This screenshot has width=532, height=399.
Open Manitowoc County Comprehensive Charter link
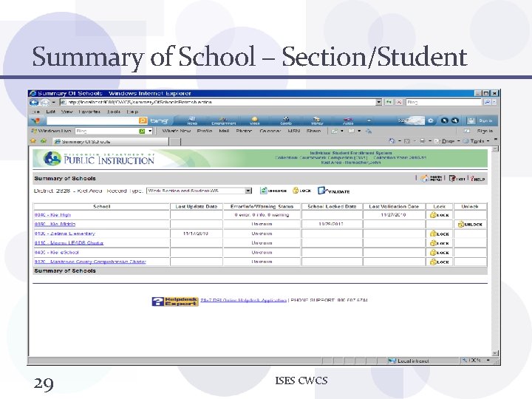click(90, 262)
